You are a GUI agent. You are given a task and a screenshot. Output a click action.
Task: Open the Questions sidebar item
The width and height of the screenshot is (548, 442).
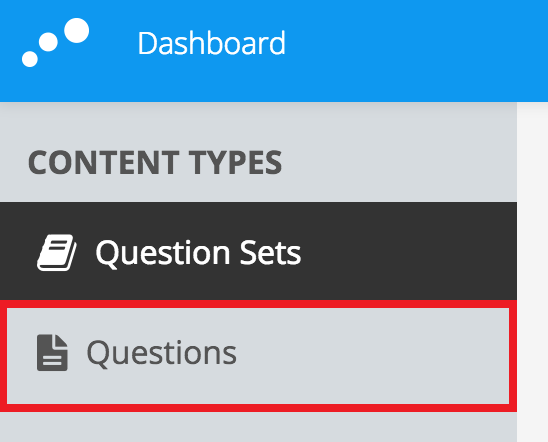(x=258, y=356)
